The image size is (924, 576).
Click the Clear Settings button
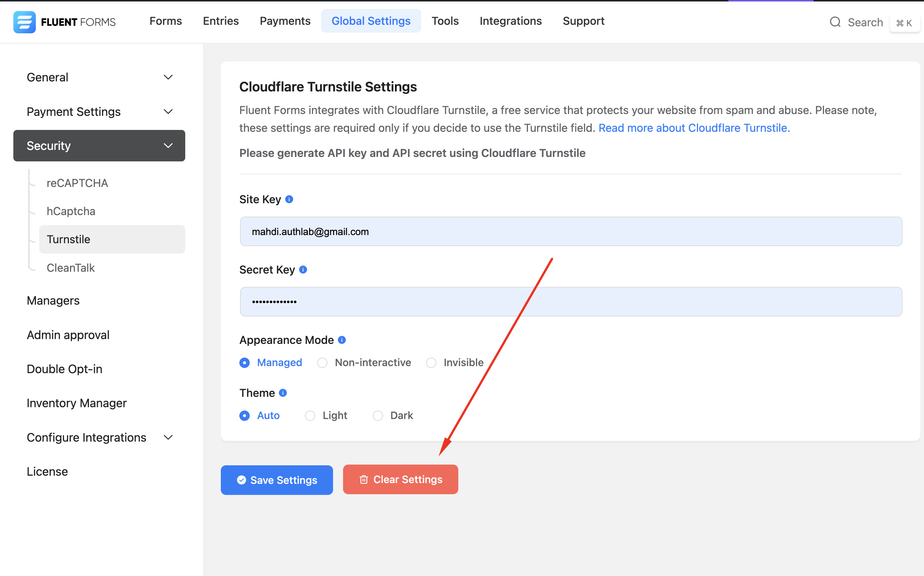coord(400,479)
